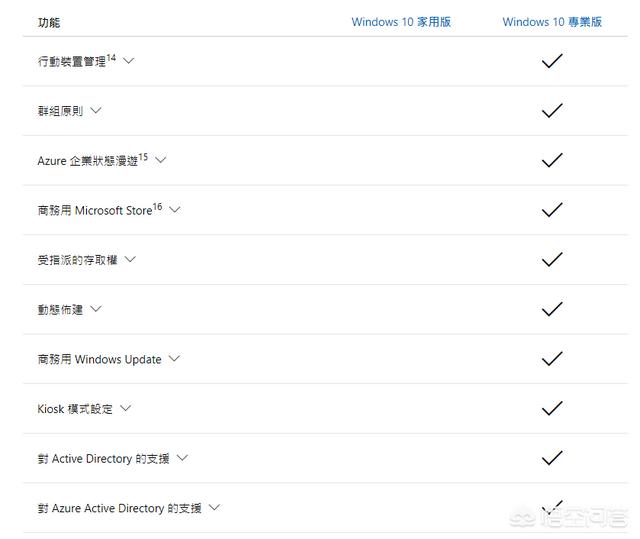Screen dimensions: 640x539
Task: Expand 商務用 Microsoft Store details chevron
Action: point(175,209)
